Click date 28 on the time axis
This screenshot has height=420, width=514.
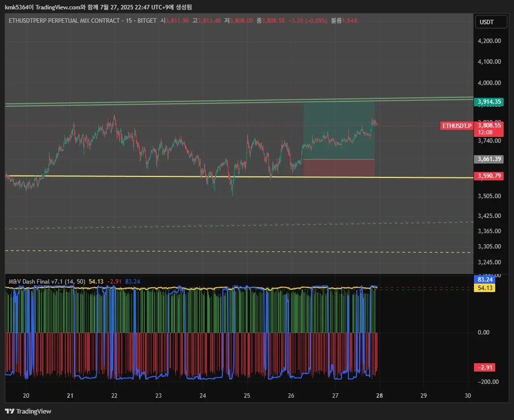click(x=379, y=396)
